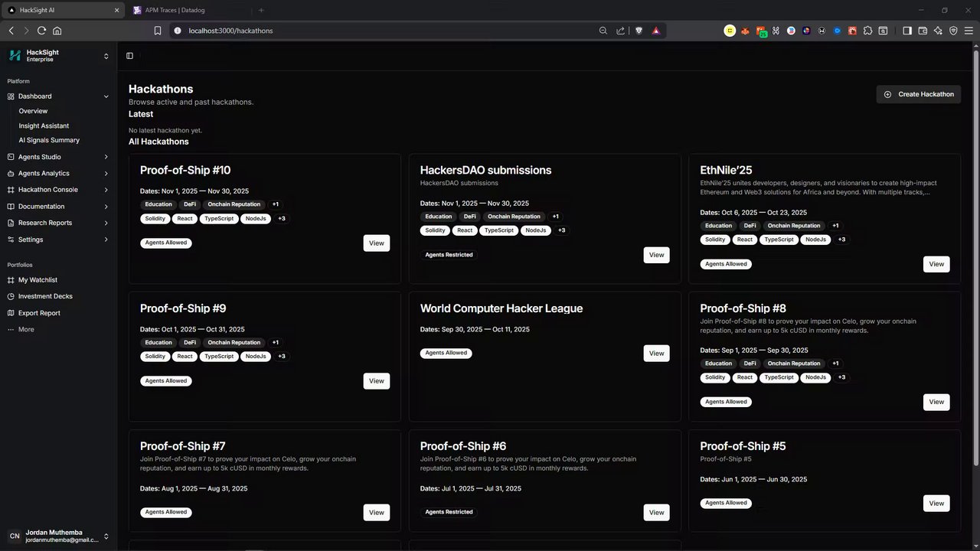Click the Investment Decks icon
The image size is (980, 551).
pyautogui.click(x=11, y=296)
